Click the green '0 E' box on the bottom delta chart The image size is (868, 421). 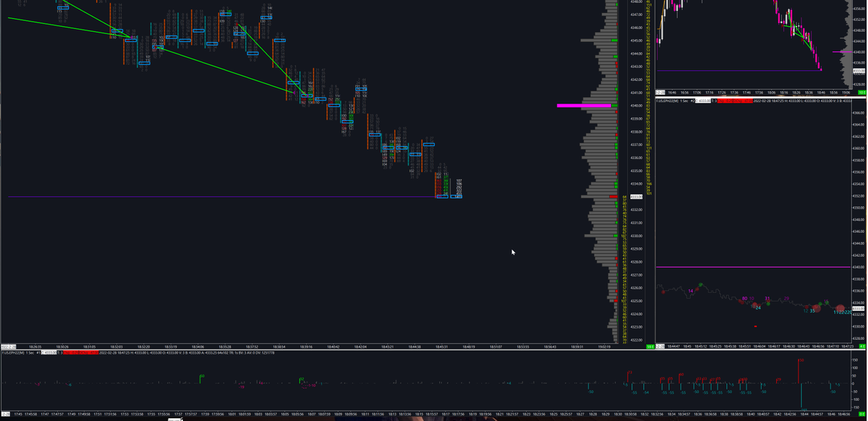coord(862,414)
